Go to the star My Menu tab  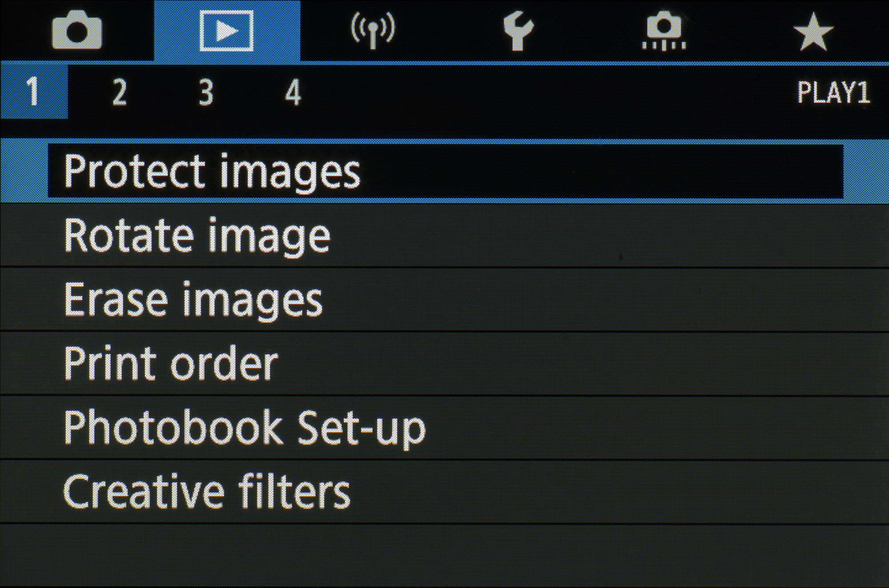813,31
